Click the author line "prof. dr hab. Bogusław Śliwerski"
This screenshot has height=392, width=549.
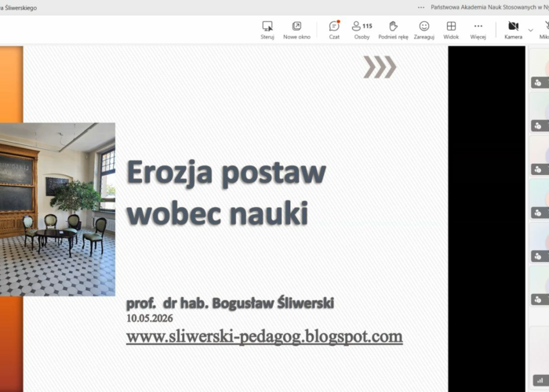tap(230, 303)
